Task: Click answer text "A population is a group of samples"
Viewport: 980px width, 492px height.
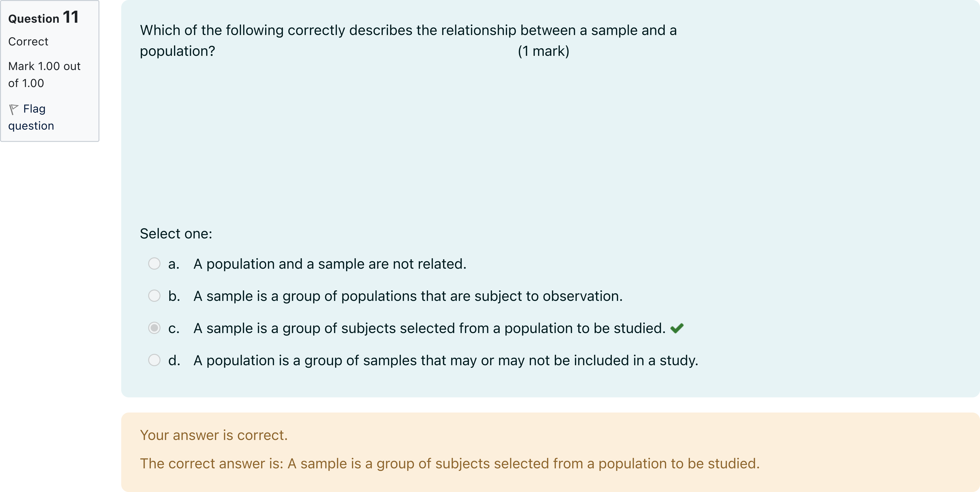Action: pyautogui.click(x=445, y=360)
